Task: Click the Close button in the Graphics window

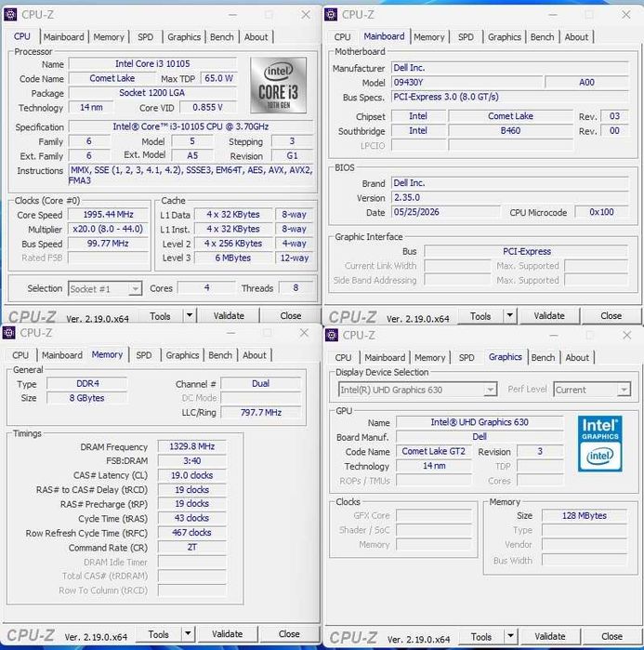Action: (612, 636)
